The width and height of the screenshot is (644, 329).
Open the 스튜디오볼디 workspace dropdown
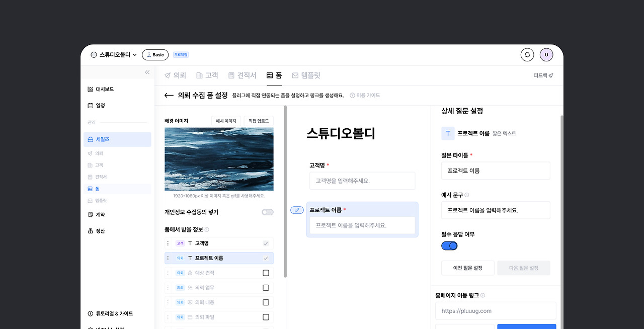114,55
